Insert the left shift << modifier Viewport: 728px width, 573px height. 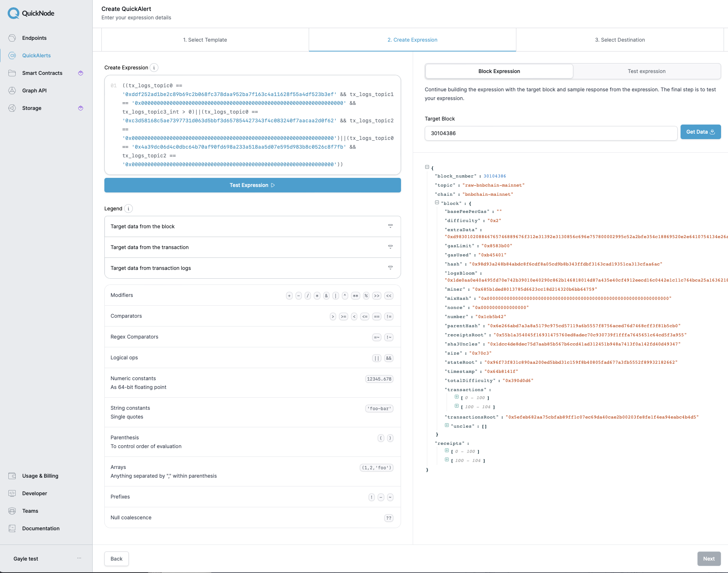[x=389, y=296]
